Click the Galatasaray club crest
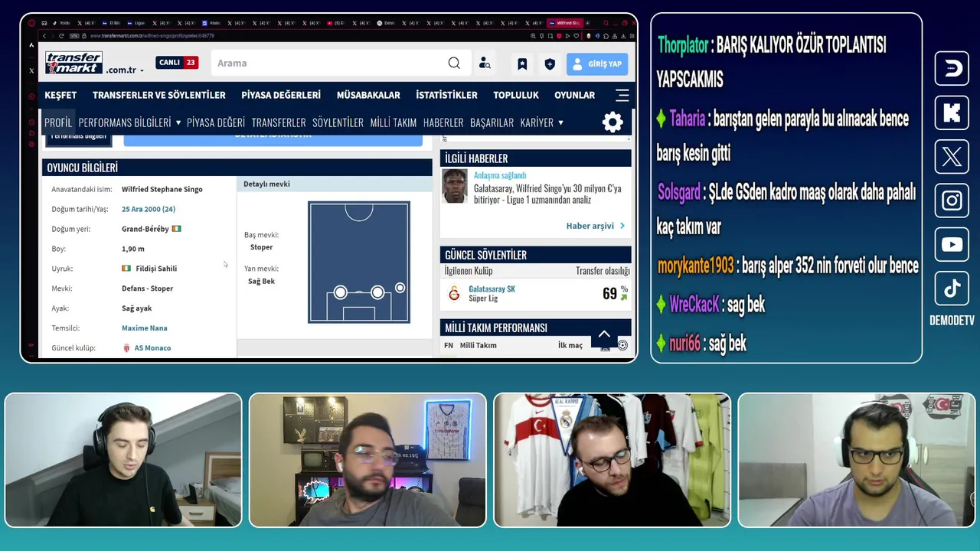Image resolution: width=980 pixels, height=551 pixels. pyautogui.click(x=454, y=293)
